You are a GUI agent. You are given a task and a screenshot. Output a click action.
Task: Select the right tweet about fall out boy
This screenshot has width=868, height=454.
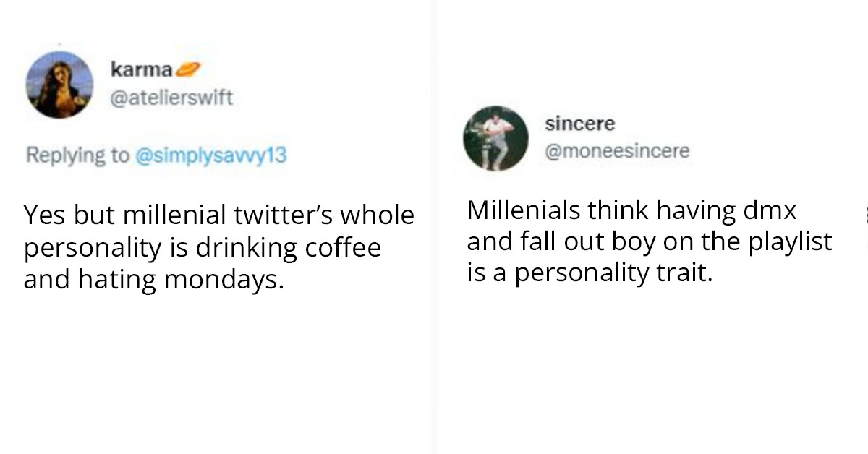[647, 241]
